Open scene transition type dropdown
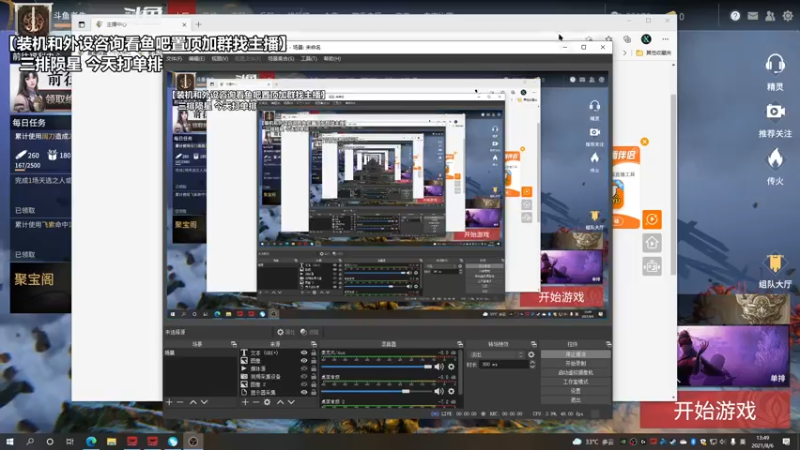 click(x=497, y=354)
